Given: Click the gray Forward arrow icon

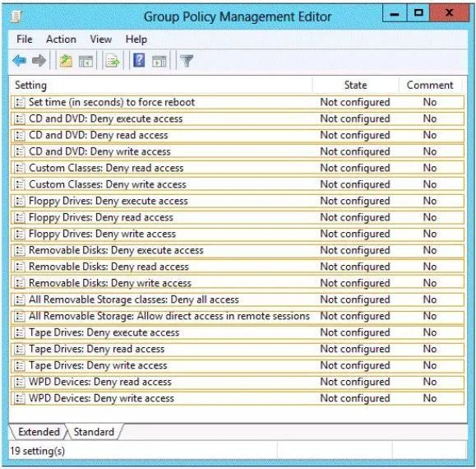Looking at the screenshot, I should click(39, 60).
